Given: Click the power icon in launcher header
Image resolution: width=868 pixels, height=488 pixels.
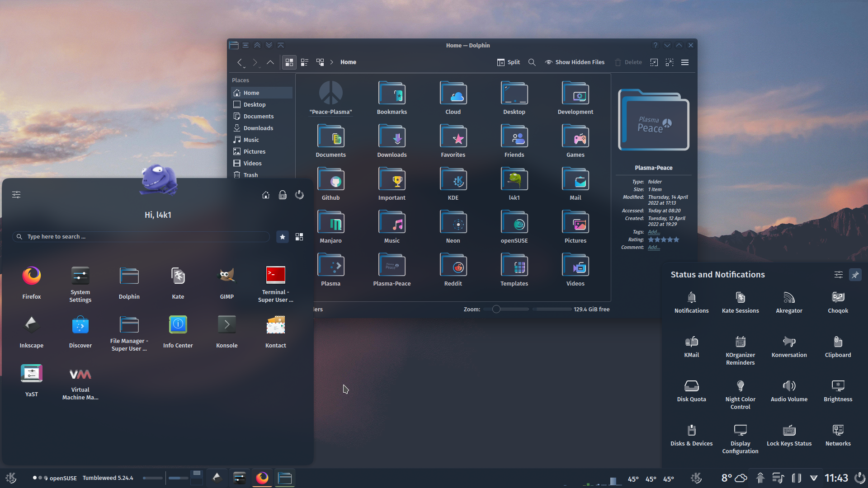Looking at the screenshot, I should [x=299, y=195].
